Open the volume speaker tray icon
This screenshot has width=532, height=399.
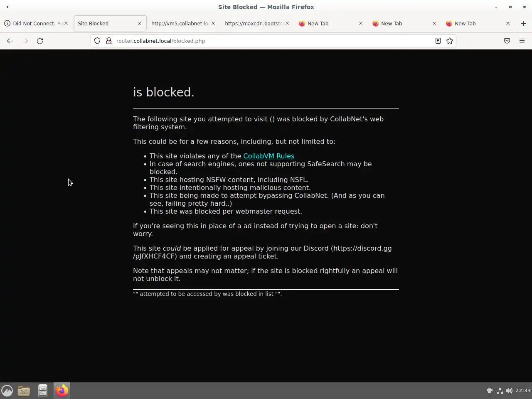coord(509,391)
